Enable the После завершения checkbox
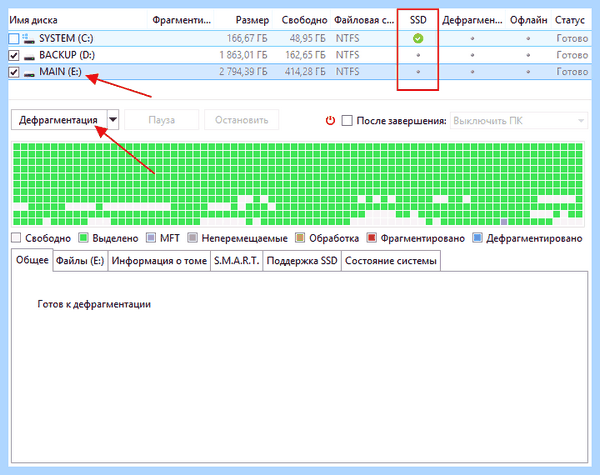600x475 pixels. [347, 121]
